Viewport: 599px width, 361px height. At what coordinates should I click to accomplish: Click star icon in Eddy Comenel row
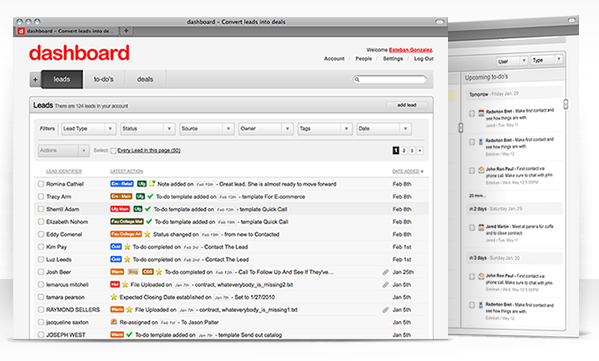pyautogui.click(x=147, y=234)
